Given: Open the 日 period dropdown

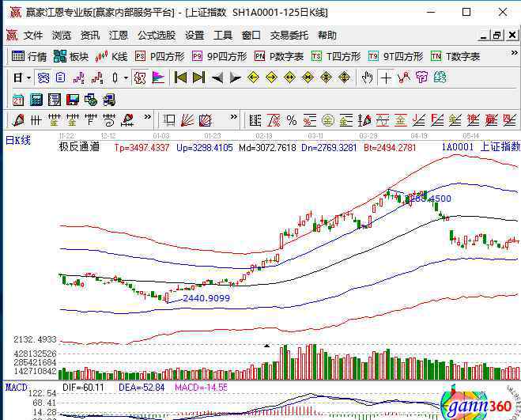Looking at the screenshot, I should click(x=21, y=78).
